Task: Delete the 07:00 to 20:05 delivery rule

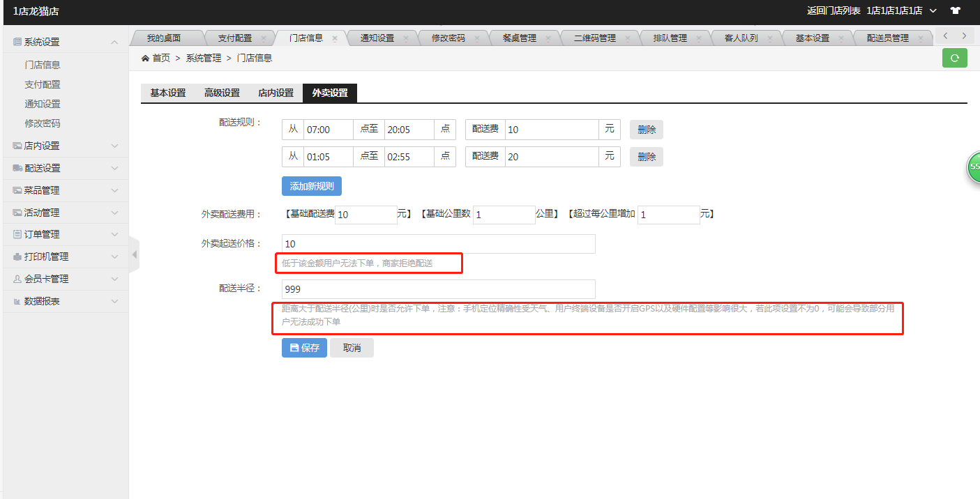Action: pos(646,130)
